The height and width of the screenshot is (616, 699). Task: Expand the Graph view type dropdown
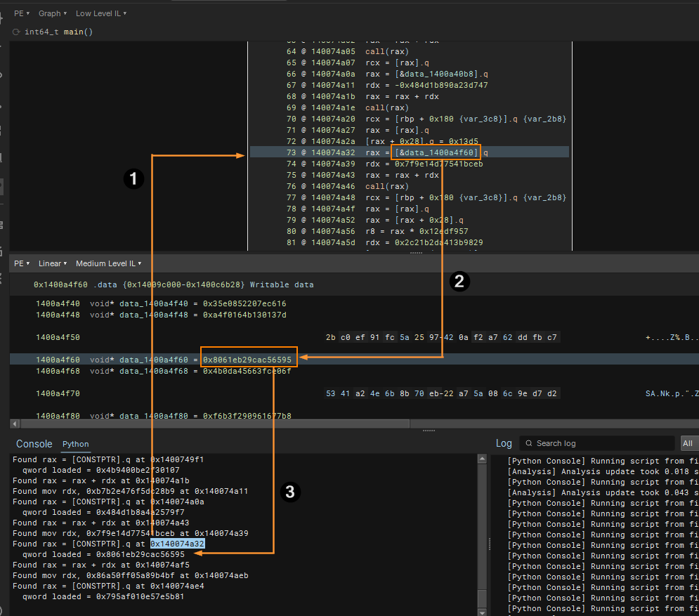coord(52,13)
